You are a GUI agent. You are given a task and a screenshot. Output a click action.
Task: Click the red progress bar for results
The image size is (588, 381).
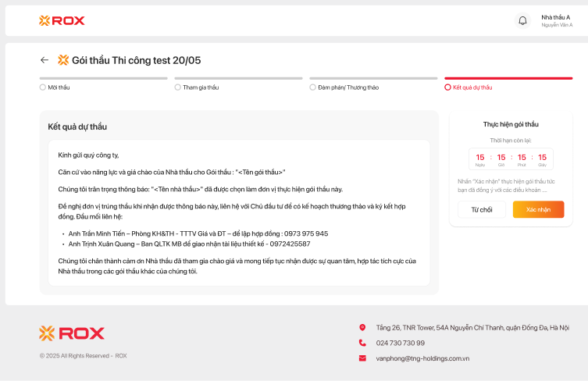coord(508,78)
